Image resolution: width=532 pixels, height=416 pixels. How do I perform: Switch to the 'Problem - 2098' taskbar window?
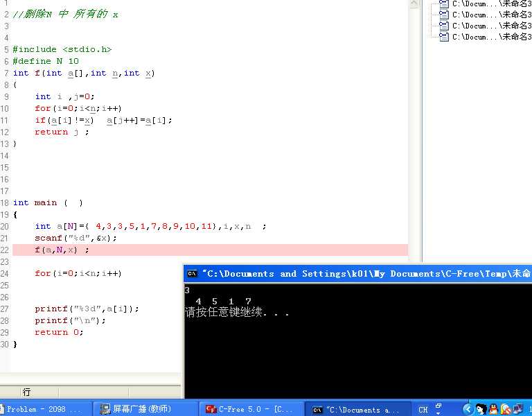click(44, 409)
